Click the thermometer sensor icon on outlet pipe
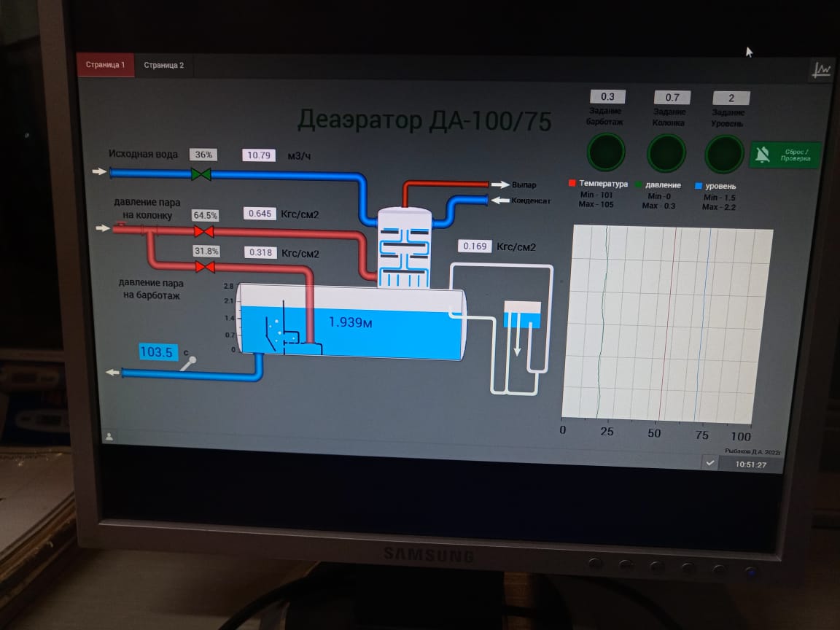Image resolution: width=840 pixels, height=630 pixels. tap(188, 363)
